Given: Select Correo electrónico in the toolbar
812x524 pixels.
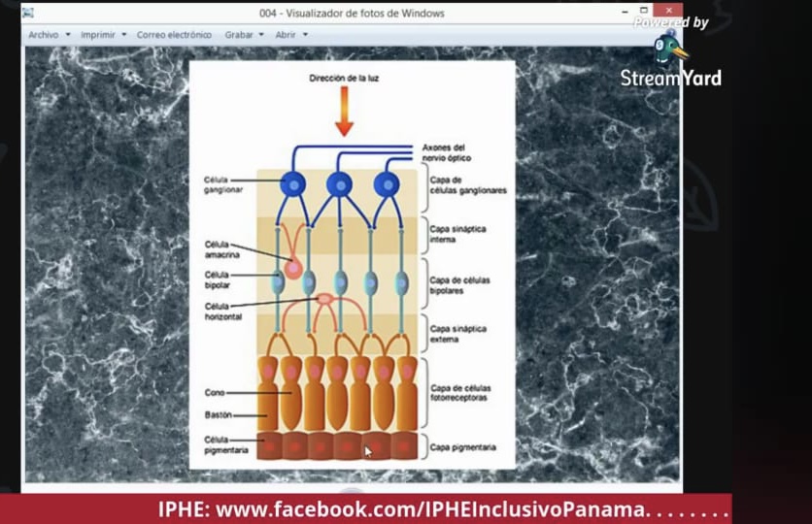Looking at the screenshot, I should point(174,35).
